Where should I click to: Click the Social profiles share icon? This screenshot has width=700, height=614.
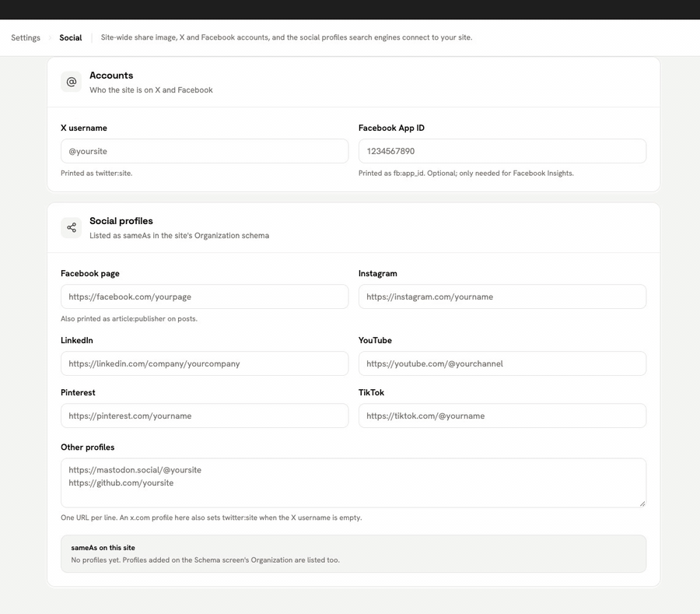pyautogui.click(x=72, y=228)
